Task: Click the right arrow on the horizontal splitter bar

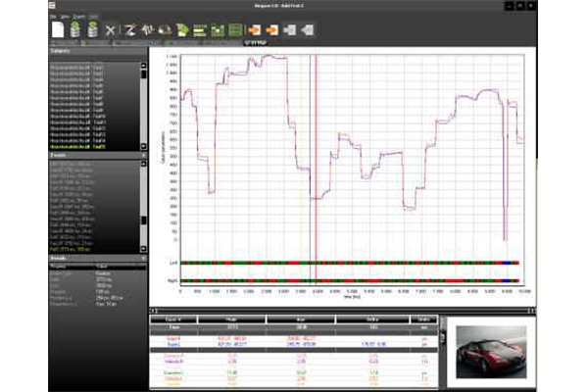Action: point(532,311)
